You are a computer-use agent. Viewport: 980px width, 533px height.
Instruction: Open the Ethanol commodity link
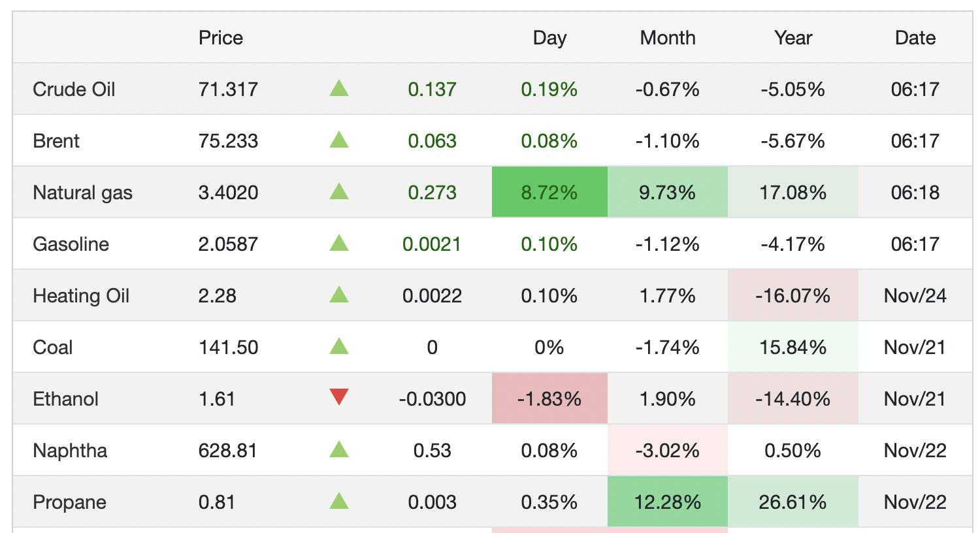pos(65,399)
